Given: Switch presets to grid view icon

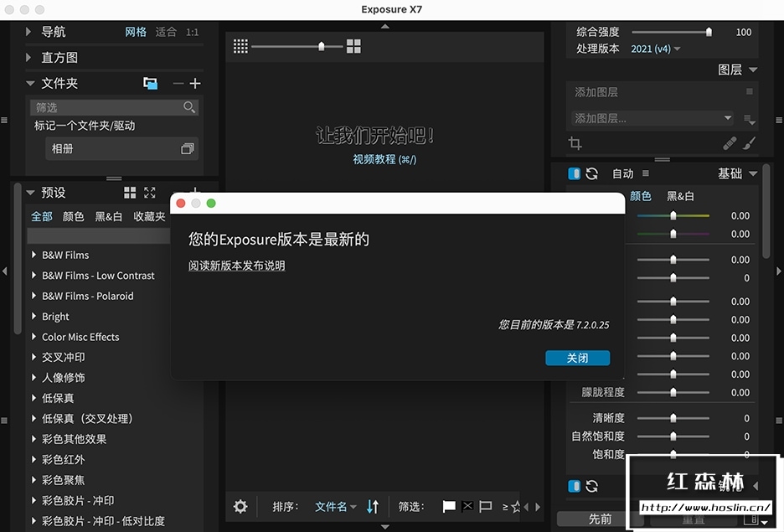Looking at the screenshot, I should click(130, 193).
